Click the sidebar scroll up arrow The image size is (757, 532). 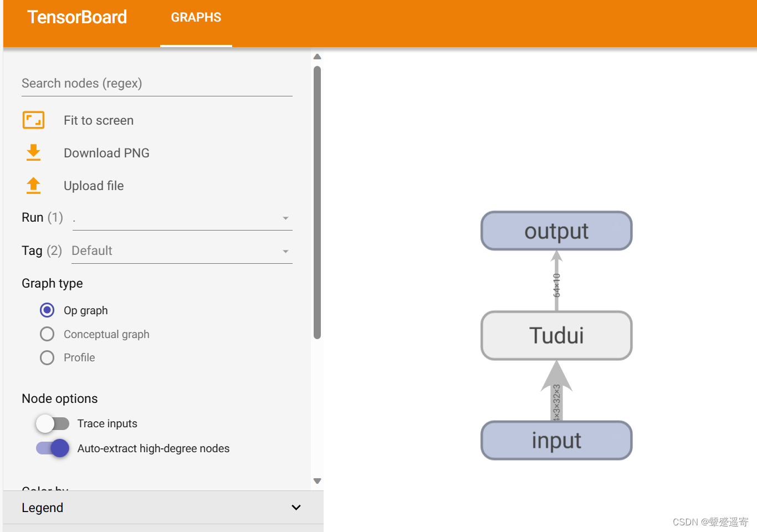tap(318, 57)
